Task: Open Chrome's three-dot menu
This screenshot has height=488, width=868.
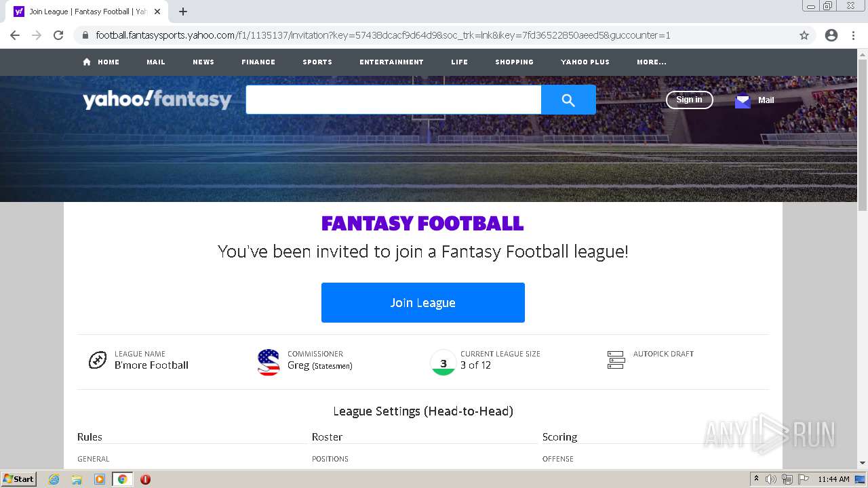Action: point(853,35)
